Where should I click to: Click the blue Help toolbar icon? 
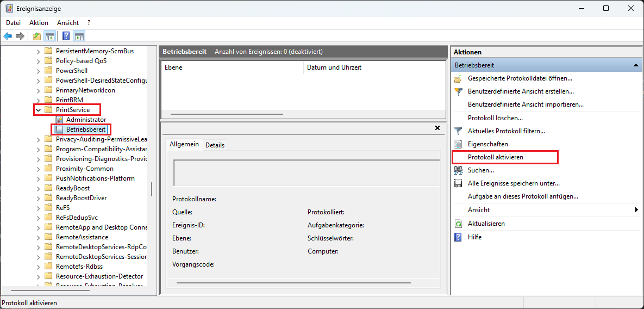click(x=66, y=36)
